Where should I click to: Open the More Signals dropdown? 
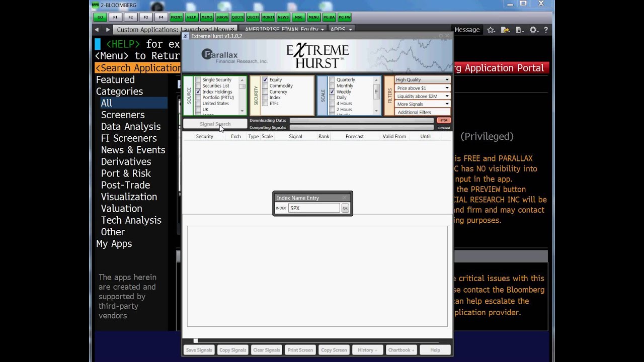[423, 104]
